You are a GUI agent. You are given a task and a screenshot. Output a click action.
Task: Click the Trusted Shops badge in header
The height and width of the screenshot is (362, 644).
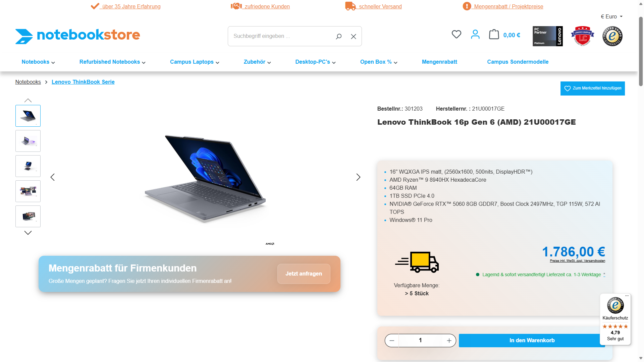(612, 36)
